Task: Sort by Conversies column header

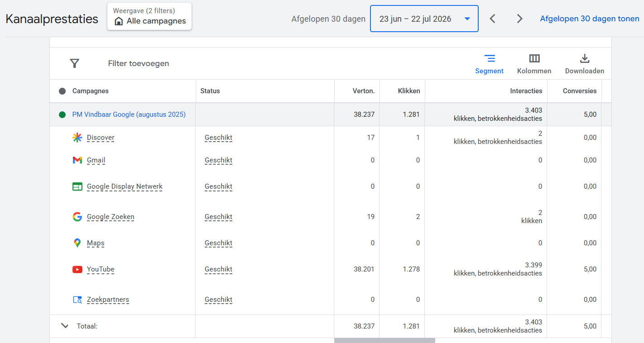Action: [580, 91]
